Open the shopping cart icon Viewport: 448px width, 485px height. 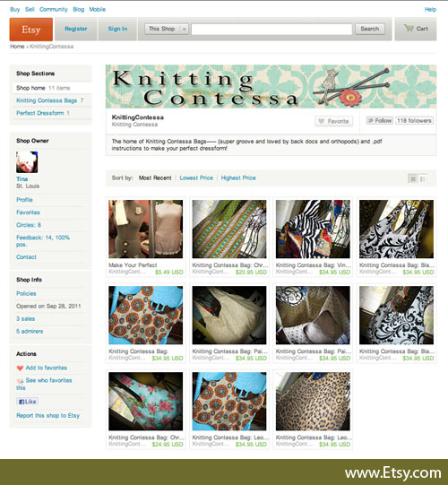[x=409, y=29]
